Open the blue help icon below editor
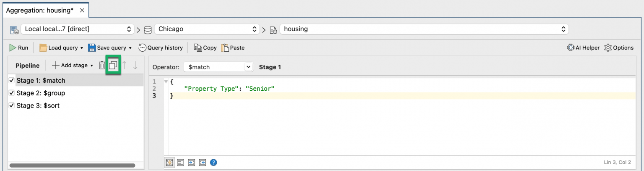 [x=213, y=163]
